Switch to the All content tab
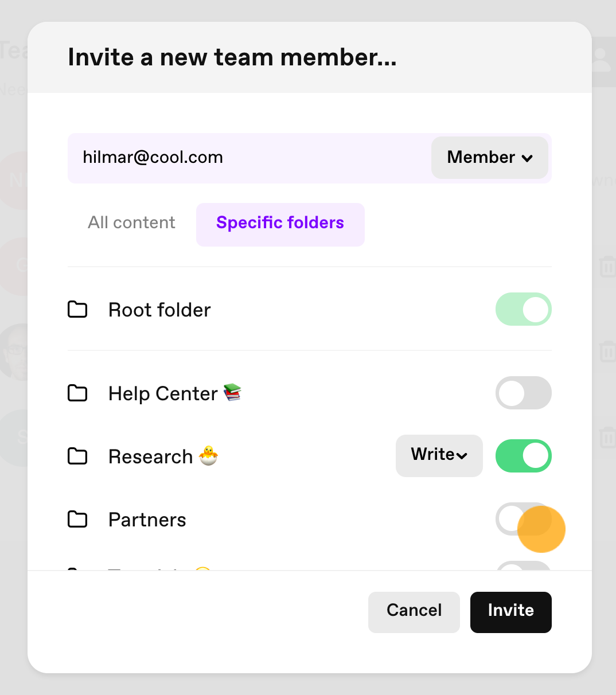This screenshot has height=695, width=616. tap(131, 222)
